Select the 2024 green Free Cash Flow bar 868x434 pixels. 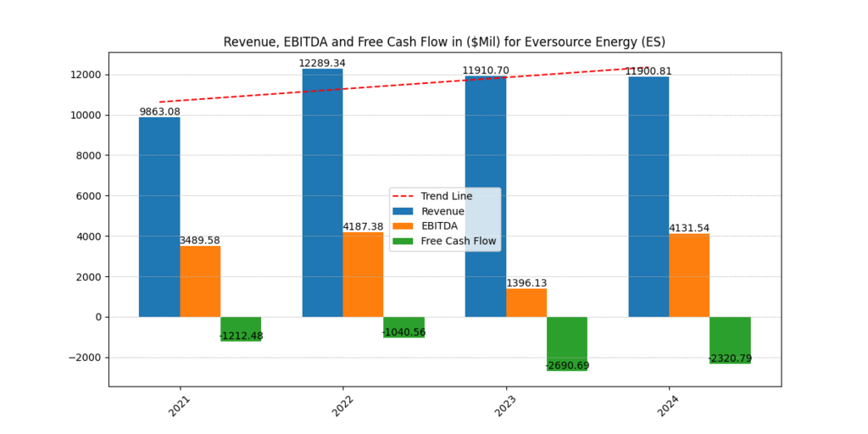coord(730,340)
